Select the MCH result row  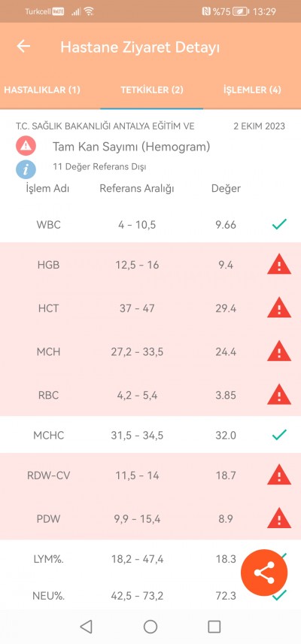point(150,351)
